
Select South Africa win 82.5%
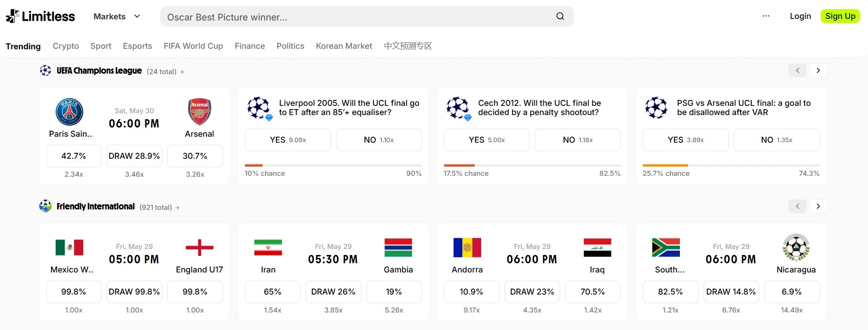[671, 292]
